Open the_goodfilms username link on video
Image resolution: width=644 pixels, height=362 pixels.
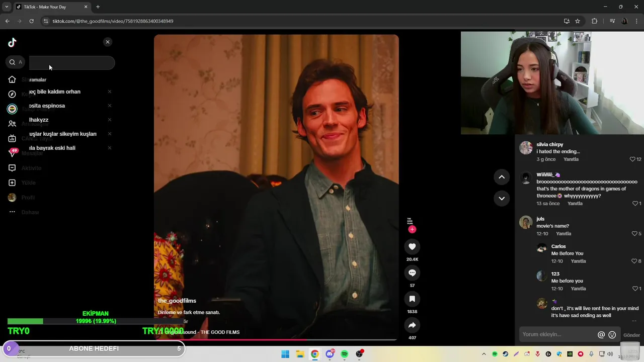coord(177,301)
